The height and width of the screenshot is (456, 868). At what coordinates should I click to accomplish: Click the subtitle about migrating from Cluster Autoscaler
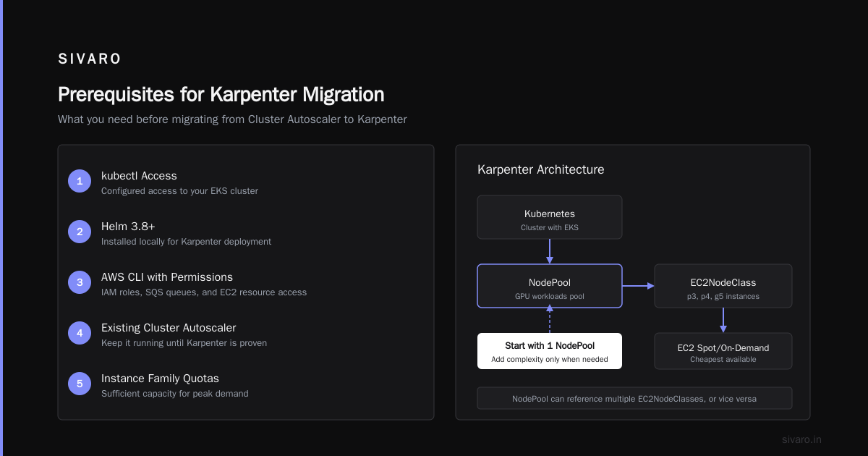click(x=232, y=119)
